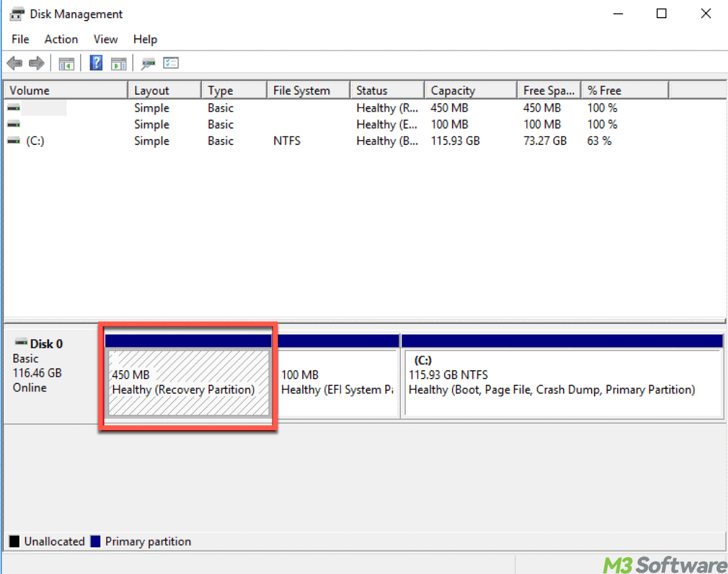Click Show/Hide Console Tree toolbar icon
728x574 pixels.
[66, 63]
